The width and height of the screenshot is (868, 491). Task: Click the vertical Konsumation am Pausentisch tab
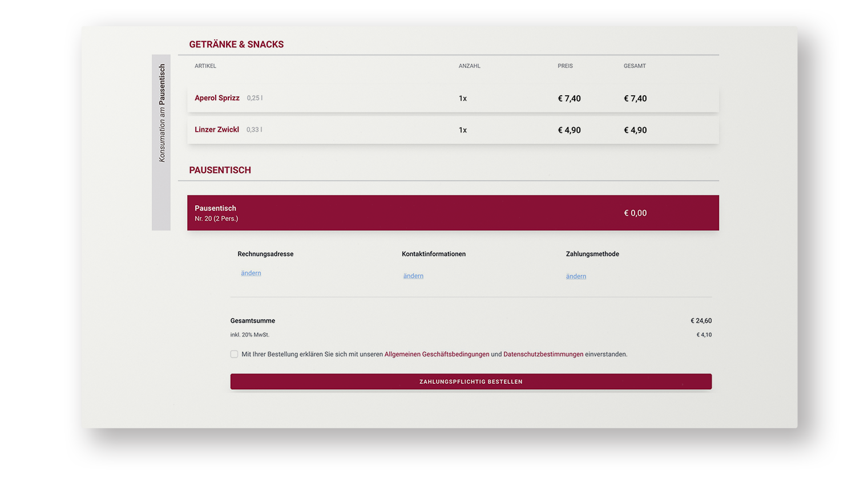click(162, 143)
